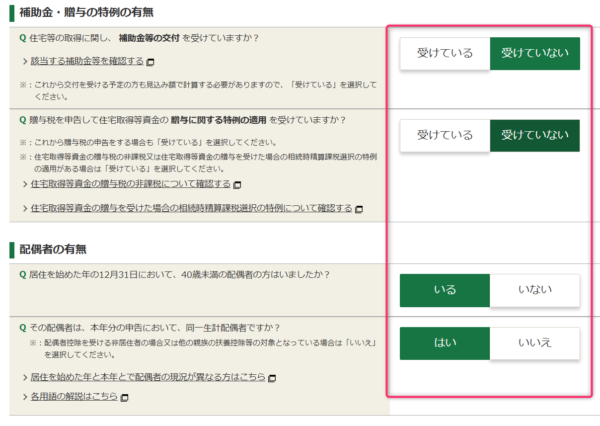Open the 各用語の解説はこちら link
This screenshot has width=600, height=426.
(x=73, y=397)
